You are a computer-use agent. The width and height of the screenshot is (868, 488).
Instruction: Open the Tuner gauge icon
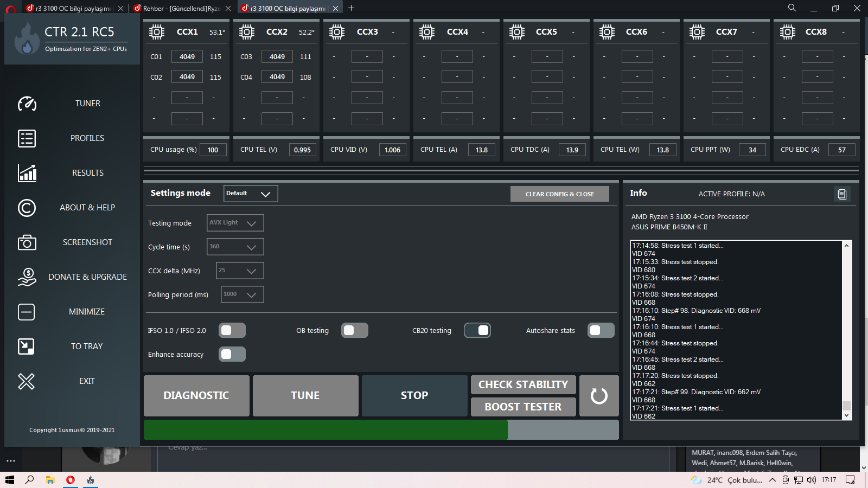coord(27,104)
